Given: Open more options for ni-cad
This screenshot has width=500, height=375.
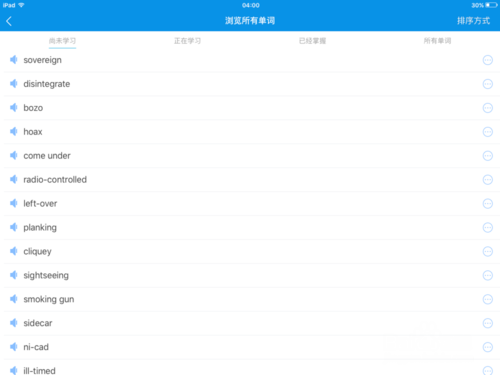Looking at the screenshot, I should click(488, 347).
